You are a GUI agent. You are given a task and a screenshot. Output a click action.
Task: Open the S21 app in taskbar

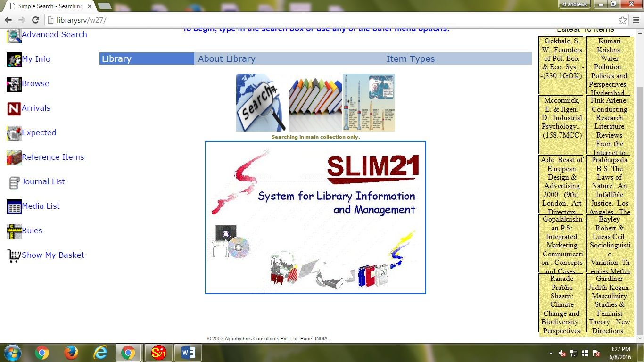click(158, 353)
